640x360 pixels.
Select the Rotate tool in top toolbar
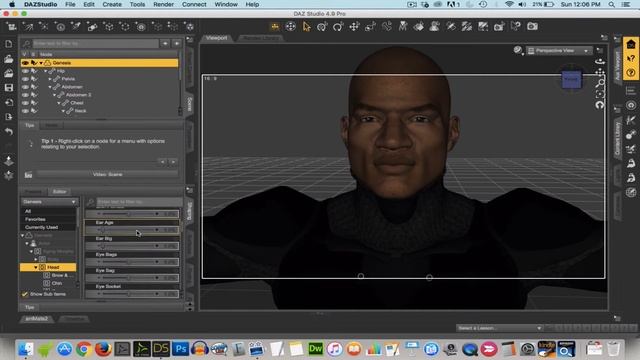click(x=338, y=27)
